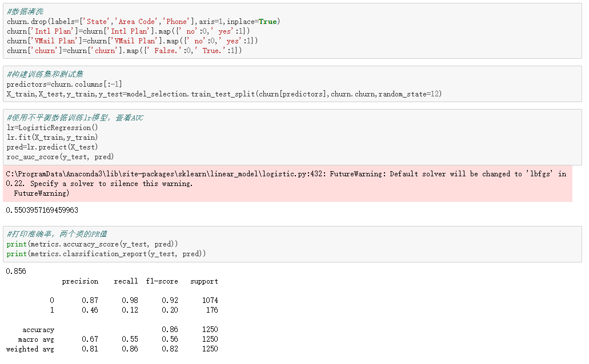Place cursor on lr.fit(X_train,y_train) line
Image resolution: width=589 pixels, height=364 pixels.
point(53,137)
